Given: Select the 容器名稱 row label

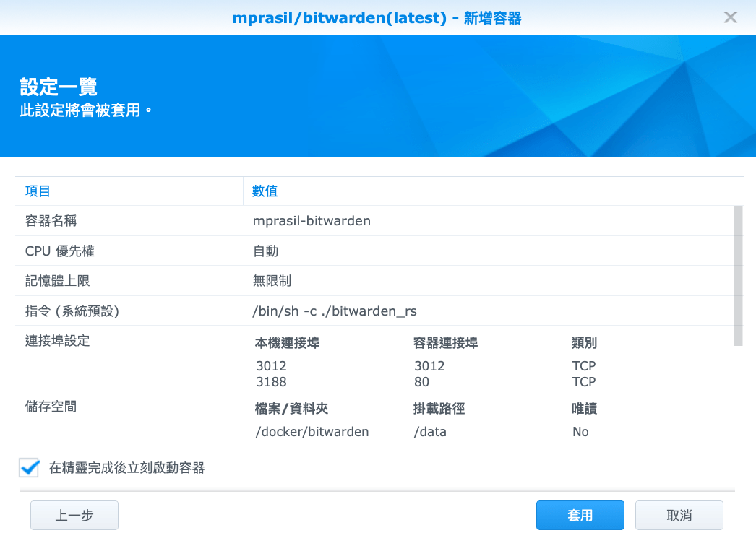Looking at the screenshot, I should pos(51,221).
